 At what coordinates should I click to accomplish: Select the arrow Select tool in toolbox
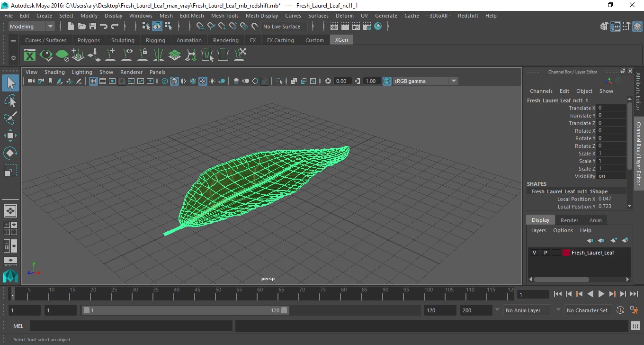coord(10,83)
